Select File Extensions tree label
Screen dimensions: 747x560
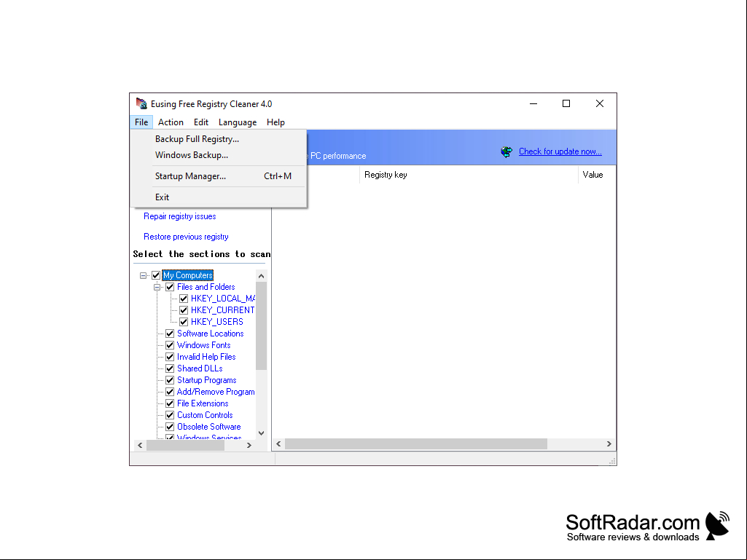click(203, 403)
